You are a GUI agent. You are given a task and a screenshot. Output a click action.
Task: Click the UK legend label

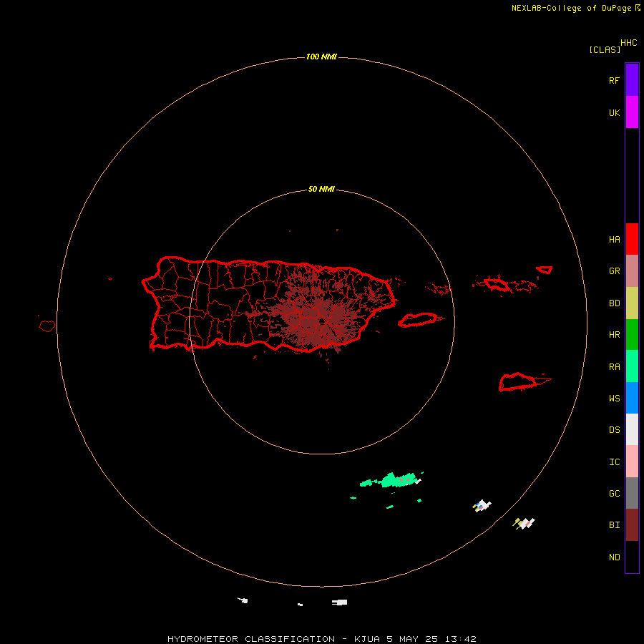click(x=614, y=113)
